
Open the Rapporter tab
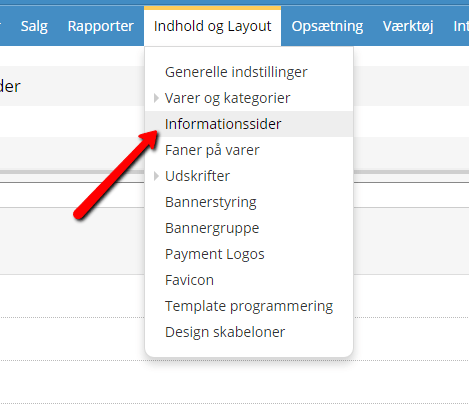(101, 26)
